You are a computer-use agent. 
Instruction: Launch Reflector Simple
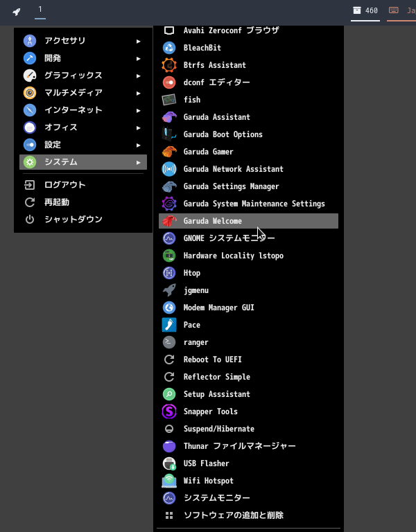(x=249, y=377)
